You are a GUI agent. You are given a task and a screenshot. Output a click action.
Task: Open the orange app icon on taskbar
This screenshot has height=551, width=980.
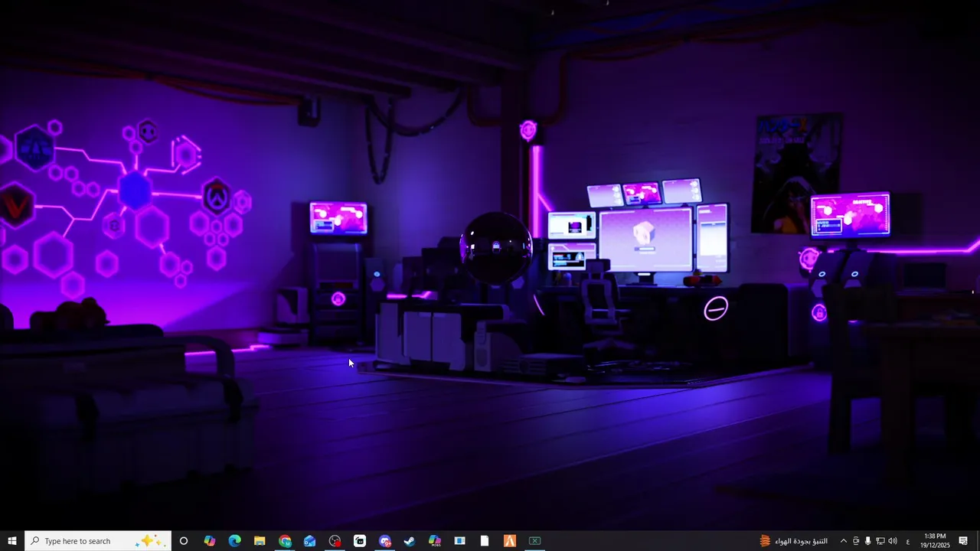(x=509, y=541)
